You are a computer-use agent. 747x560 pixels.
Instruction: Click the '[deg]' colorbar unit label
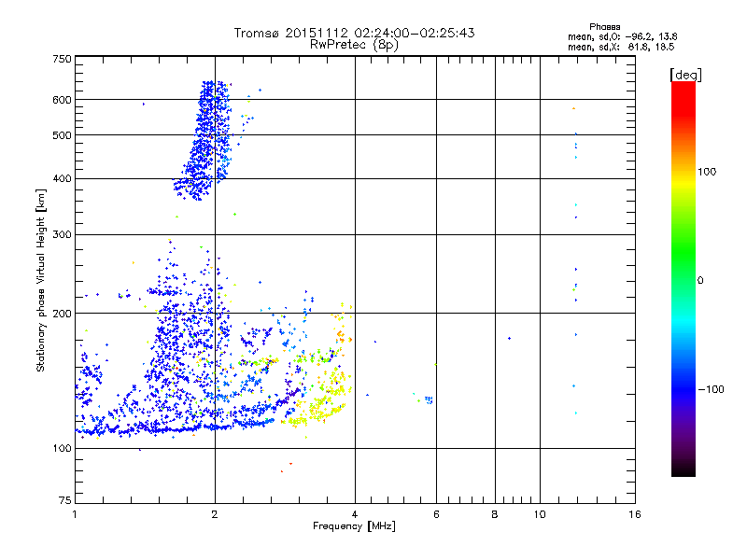tap(685, 75)
